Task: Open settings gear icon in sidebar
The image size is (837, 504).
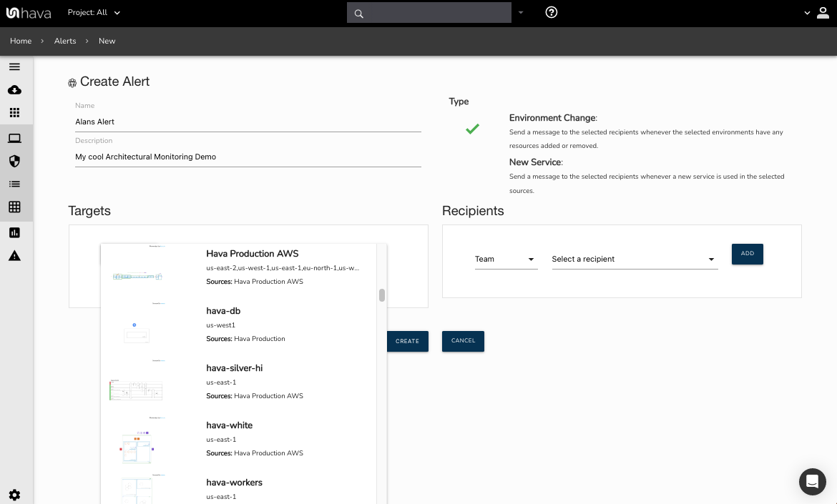Action: click(14, 495)
